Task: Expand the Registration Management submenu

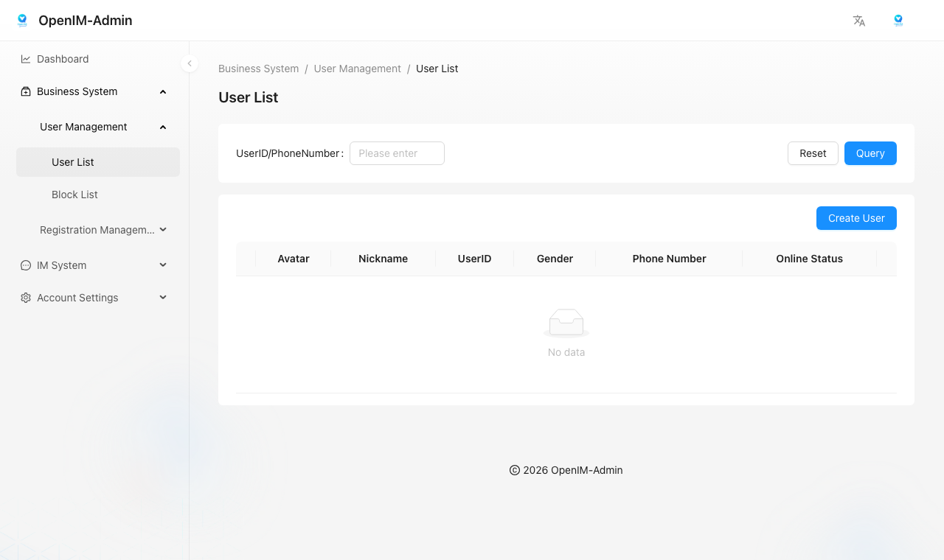Action: point(163,230)
